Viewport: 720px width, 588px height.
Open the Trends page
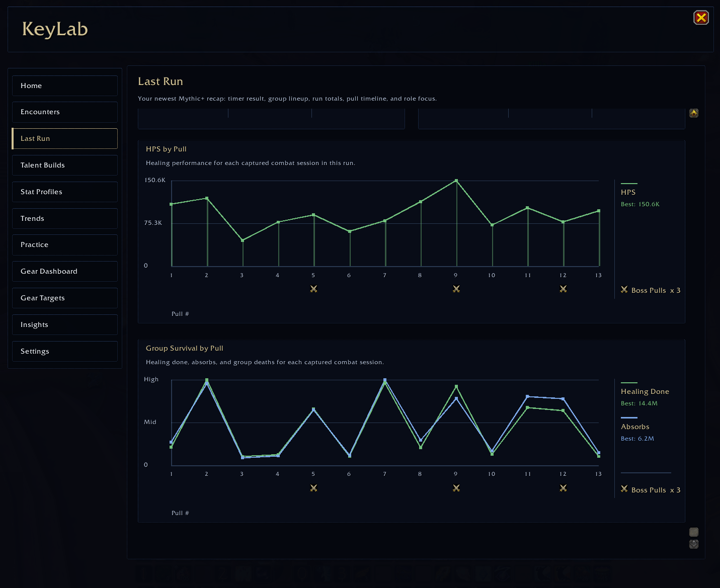(65, 218)
